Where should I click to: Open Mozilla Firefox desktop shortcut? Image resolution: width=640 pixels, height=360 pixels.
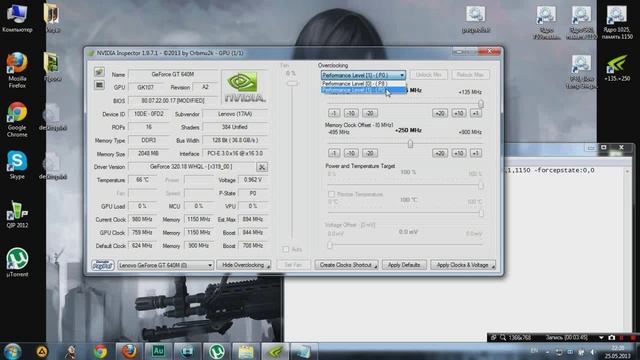(17, 70)
